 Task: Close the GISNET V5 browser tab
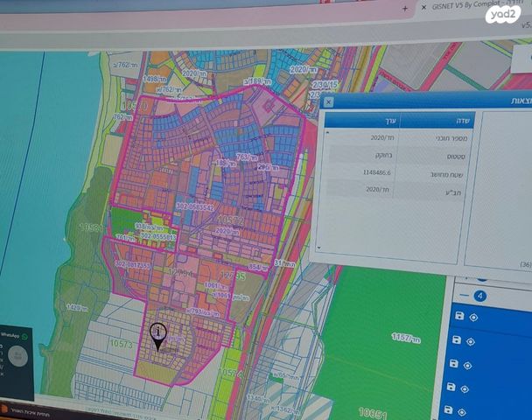pos(425,7)
